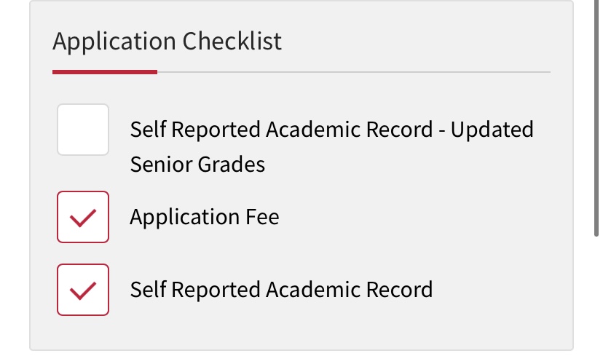Click the red checkmark in the bottom checklist row
This screenshot has width=603, height=364.
pos(83,290)
